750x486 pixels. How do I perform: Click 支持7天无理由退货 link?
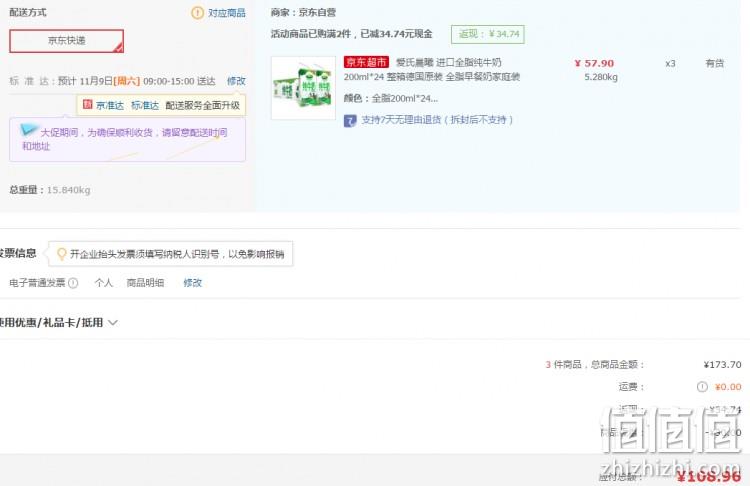point(437,120)
